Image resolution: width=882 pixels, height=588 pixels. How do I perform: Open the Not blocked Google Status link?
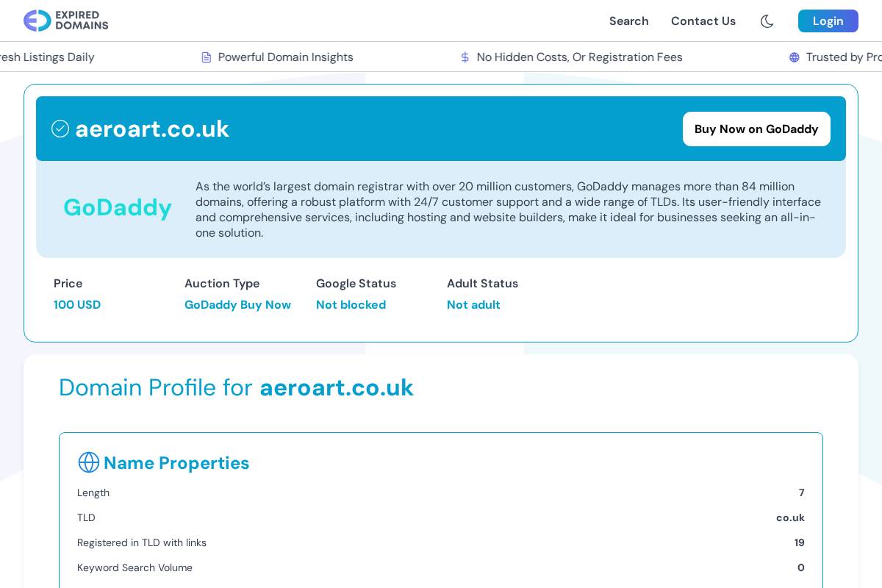tap(351, 304)
